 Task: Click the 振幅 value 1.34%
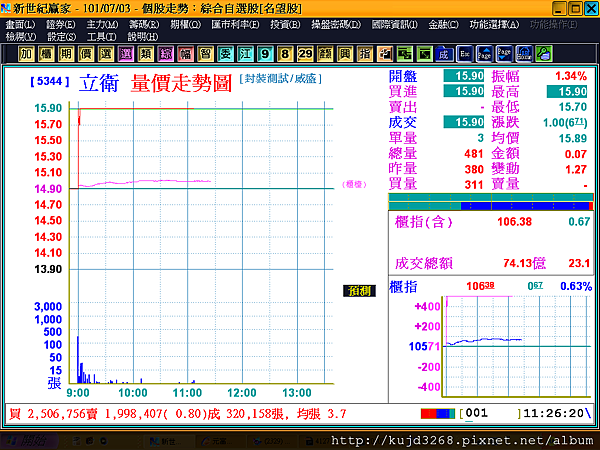pyautogui.click(x=571, y=76)
